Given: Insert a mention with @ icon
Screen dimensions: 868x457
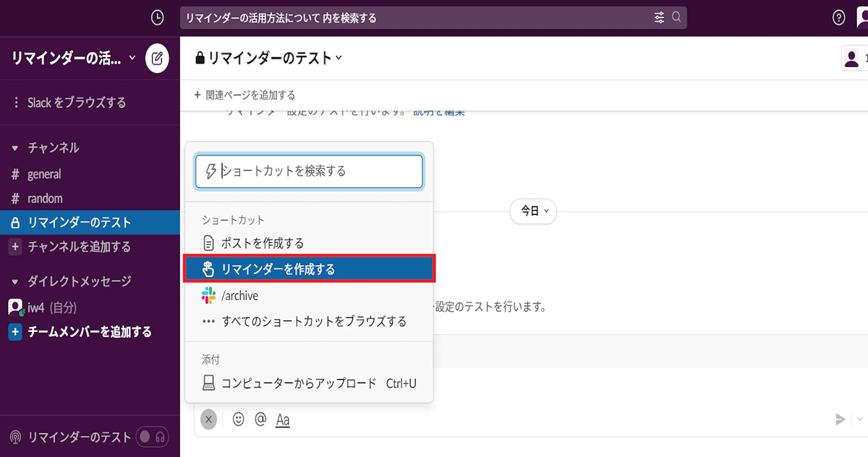Looking at the screenshot, I should pos(260,419).
